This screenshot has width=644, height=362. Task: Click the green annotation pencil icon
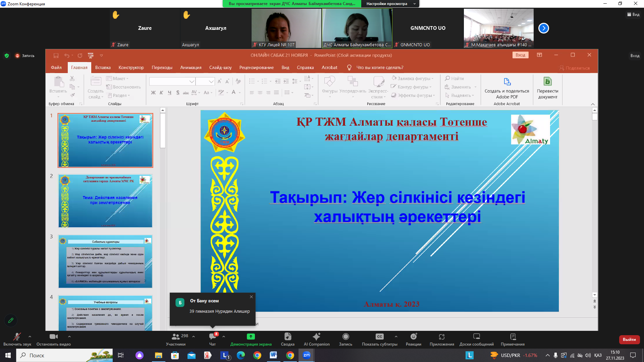point(11,320)
